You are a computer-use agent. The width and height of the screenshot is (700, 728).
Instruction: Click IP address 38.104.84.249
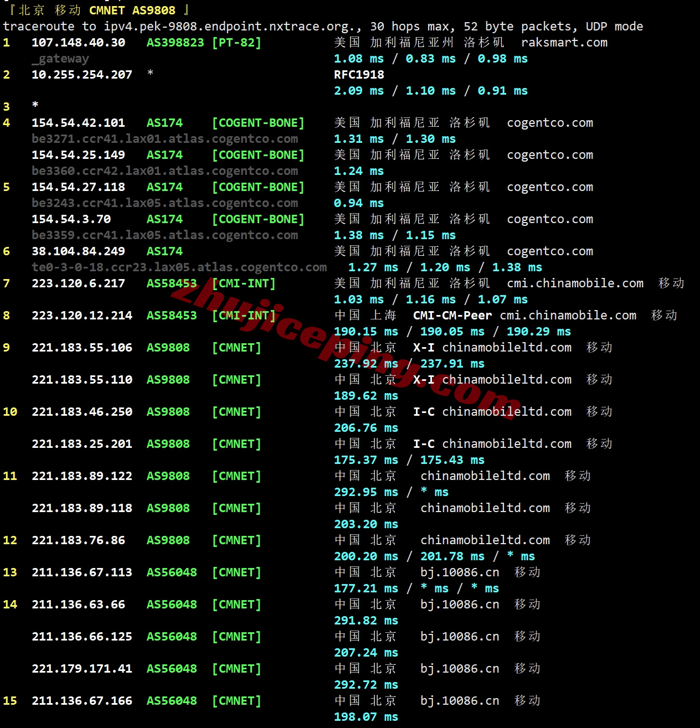point(79,251)
